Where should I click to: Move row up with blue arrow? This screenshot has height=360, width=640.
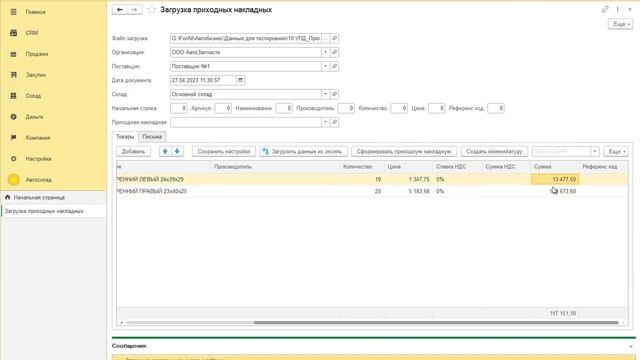165,151
